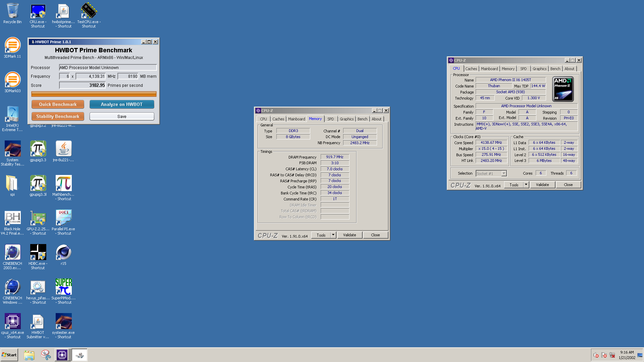This screenshot has height=362, width=644.
Task: Open Intel Extreme Tuning shortcut
Action: coord(12,119)
